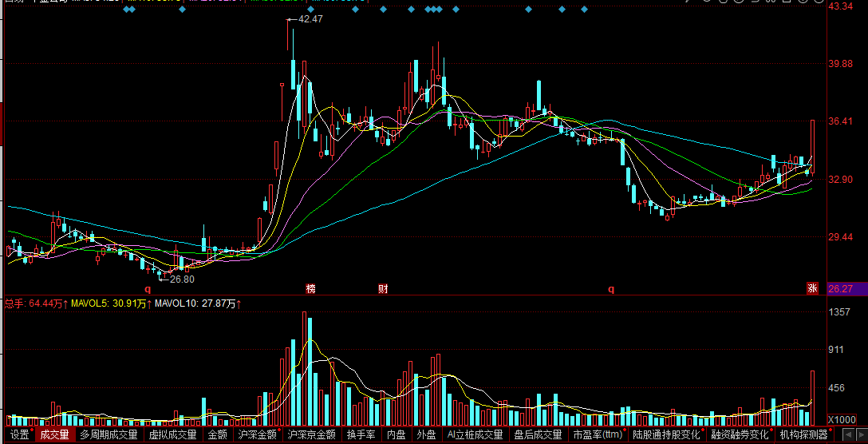Select the 成交量 indicator tab
Screen dimensions: 868x444
click(x=55, y=434)
